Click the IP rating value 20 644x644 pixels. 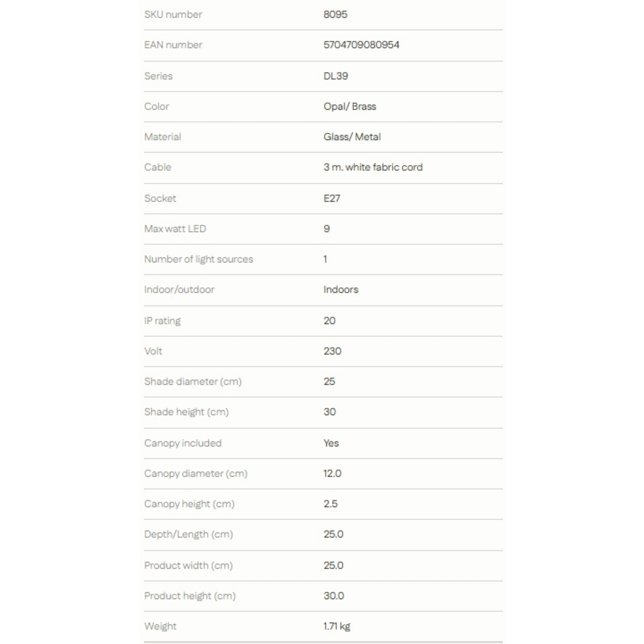[329, 321]
